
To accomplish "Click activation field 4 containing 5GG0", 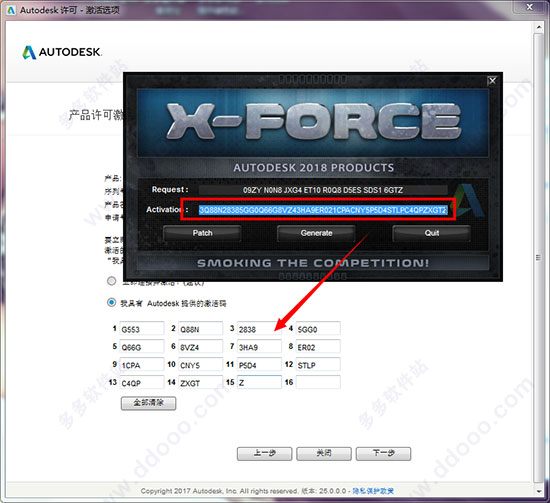I will 318,329.
